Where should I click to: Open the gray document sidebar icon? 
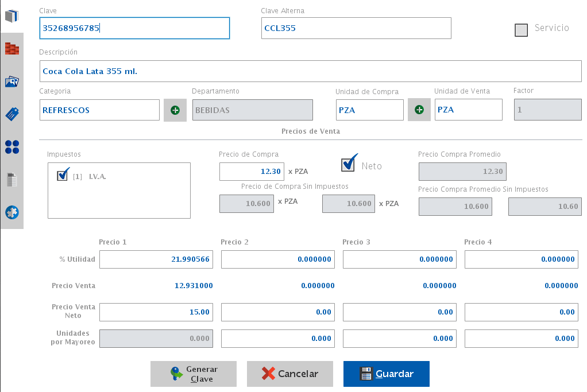click(12, 180)
